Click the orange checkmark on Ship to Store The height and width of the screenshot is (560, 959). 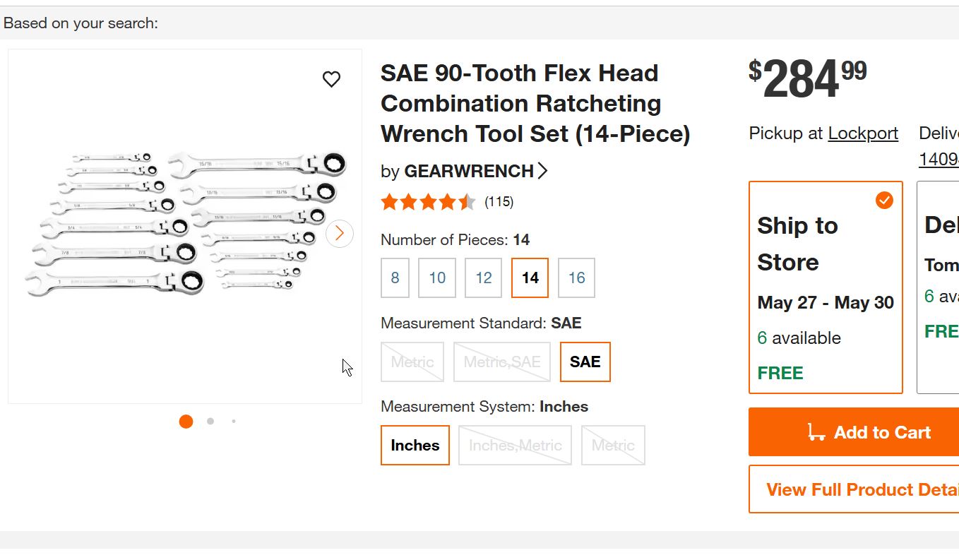tap(884, 201)
